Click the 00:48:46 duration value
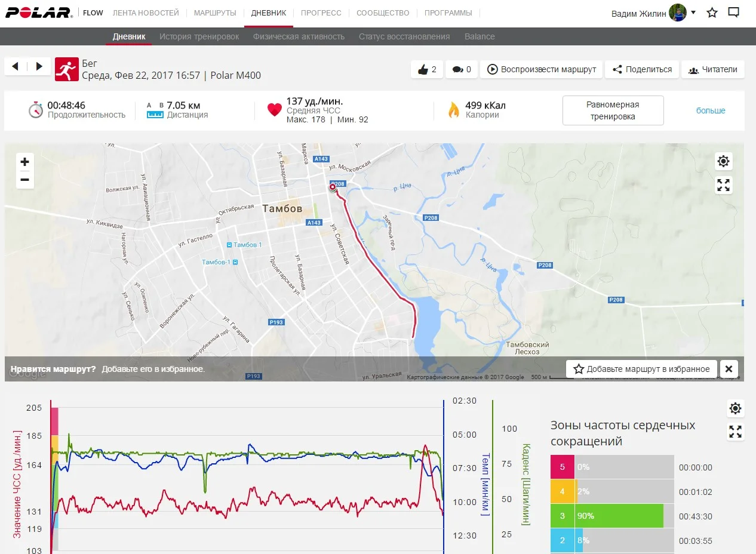 66,105
